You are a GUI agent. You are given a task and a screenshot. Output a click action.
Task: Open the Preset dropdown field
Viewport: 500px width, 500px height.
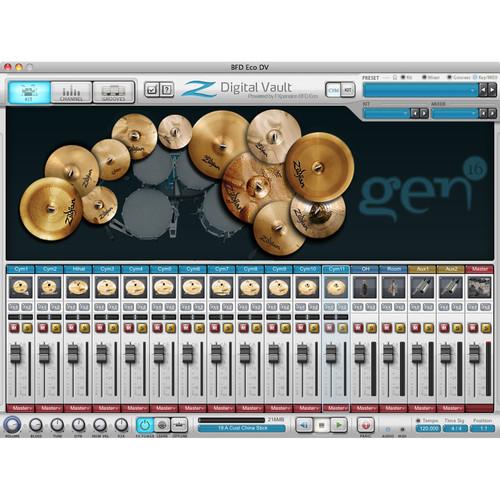tap(420, 90)
